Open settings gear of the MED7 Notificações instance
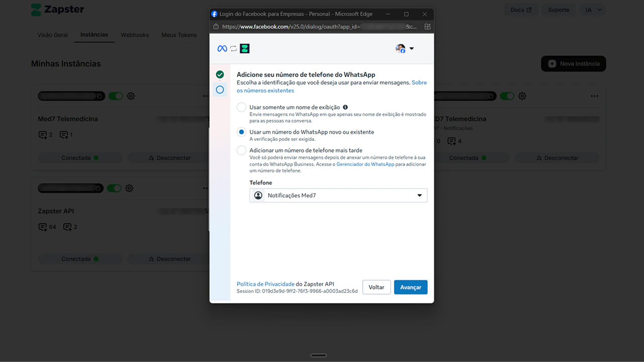644x362 pixels. click(x=522, y=96)
